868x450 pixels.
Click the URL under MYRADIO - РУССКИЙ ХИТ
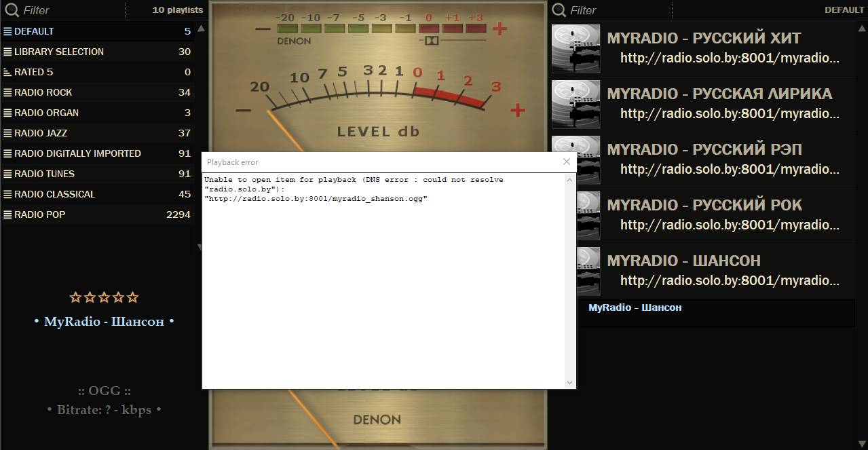pos(730,58)
